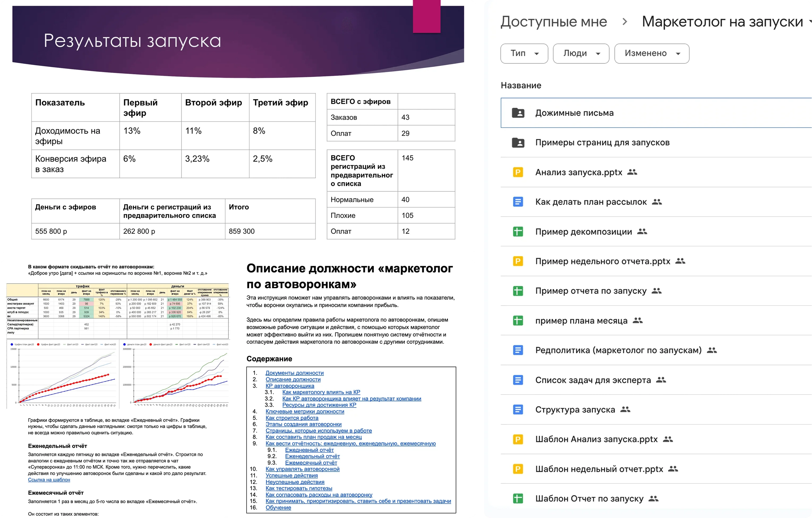
Task: Expand the Изменено filter dropdown
Action: pos(652,53)
